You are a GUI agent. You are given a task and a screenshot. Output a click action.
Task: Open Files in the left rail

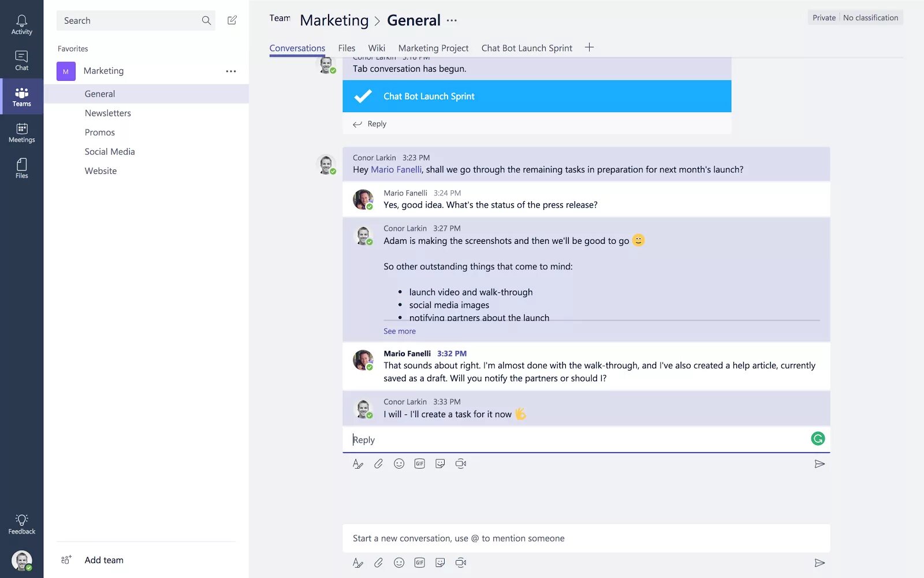[21, 169]
